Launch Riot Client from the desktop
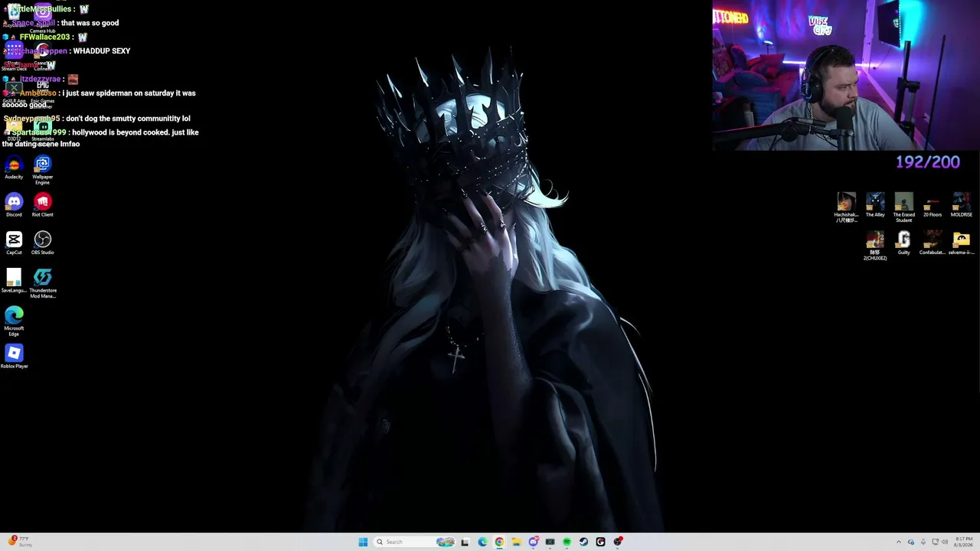 42,205
